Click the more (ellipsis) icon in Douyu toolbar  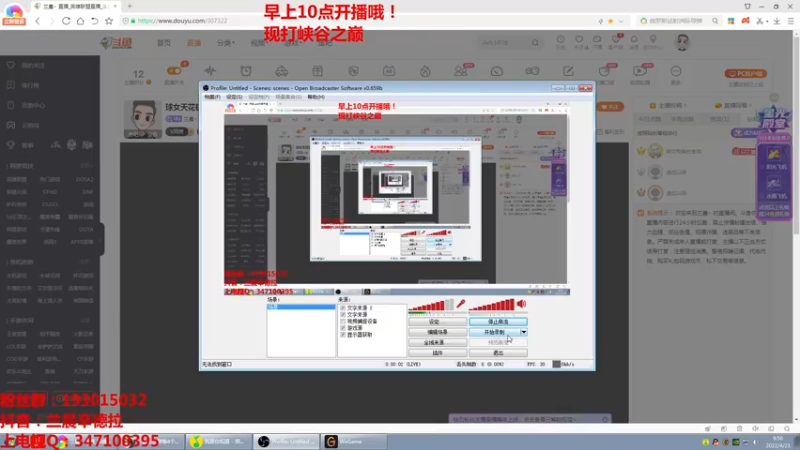coord(676,71)
